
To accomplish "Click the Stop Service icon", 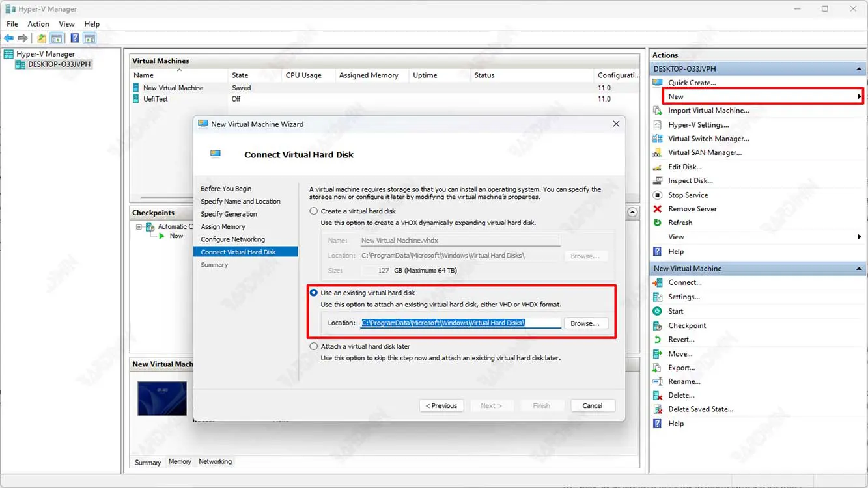I will 658,195.
